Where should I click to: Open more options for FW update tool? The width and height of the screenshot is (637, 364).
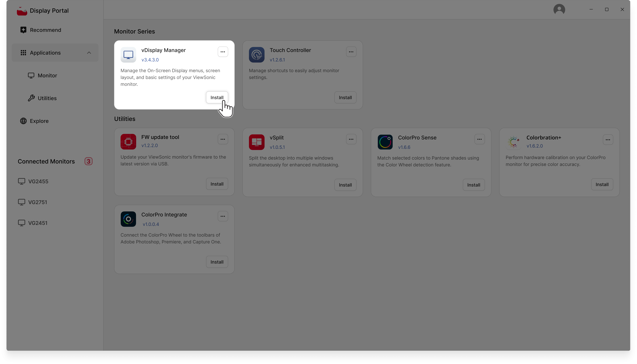click(223, 139)
